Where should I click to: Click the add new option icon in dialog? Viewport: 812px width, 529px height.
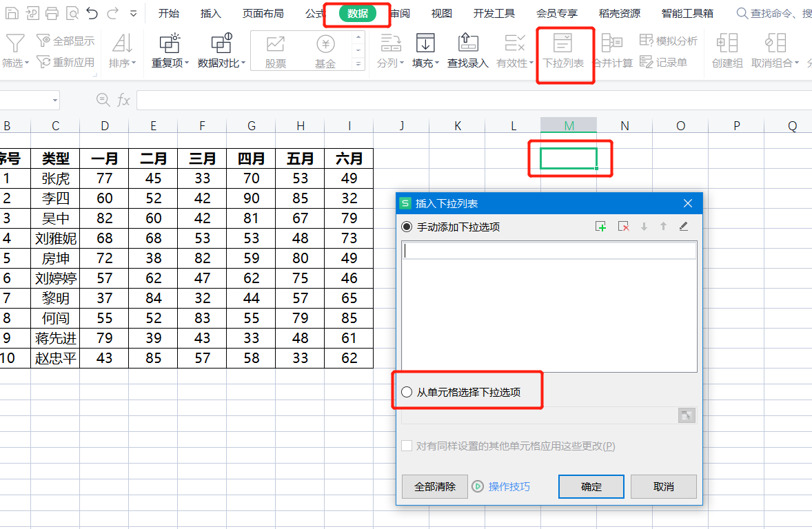coord(600,227)
